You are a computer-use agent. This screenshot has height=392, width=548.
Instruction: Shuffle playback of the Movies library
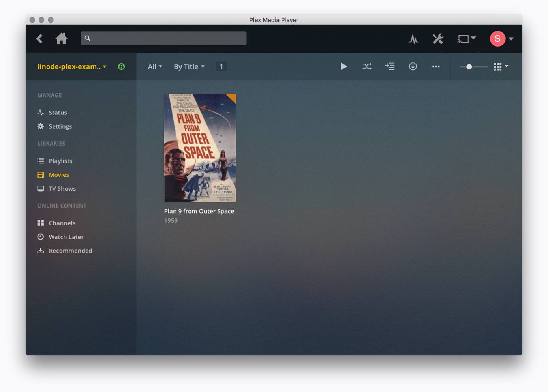[367, 66]
